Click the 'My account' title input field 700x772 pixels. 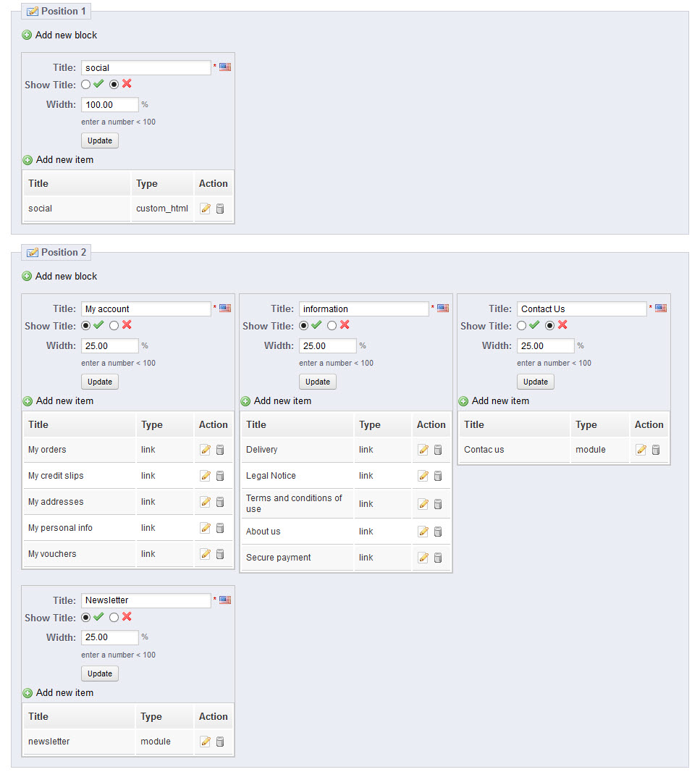tap(146, 309)
